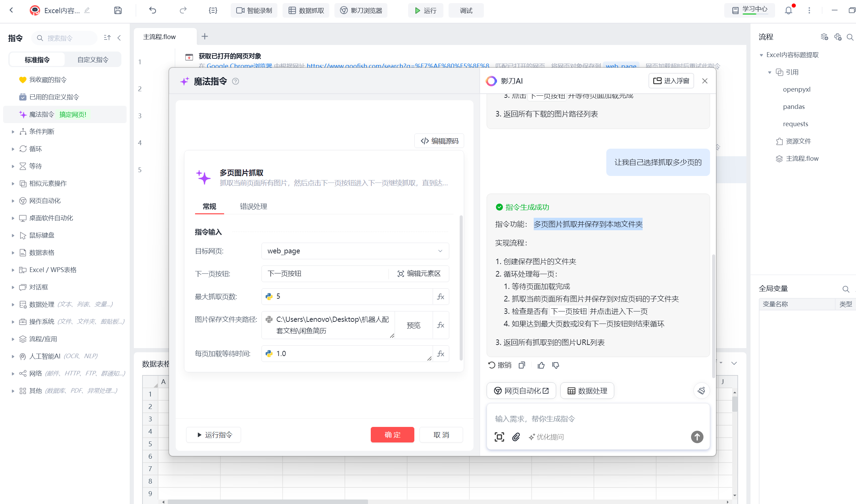Image resolution: width=856 pixels, height=504 pixels.
Task: Click the 运行指令 button
Action: (x=214, y=435)
